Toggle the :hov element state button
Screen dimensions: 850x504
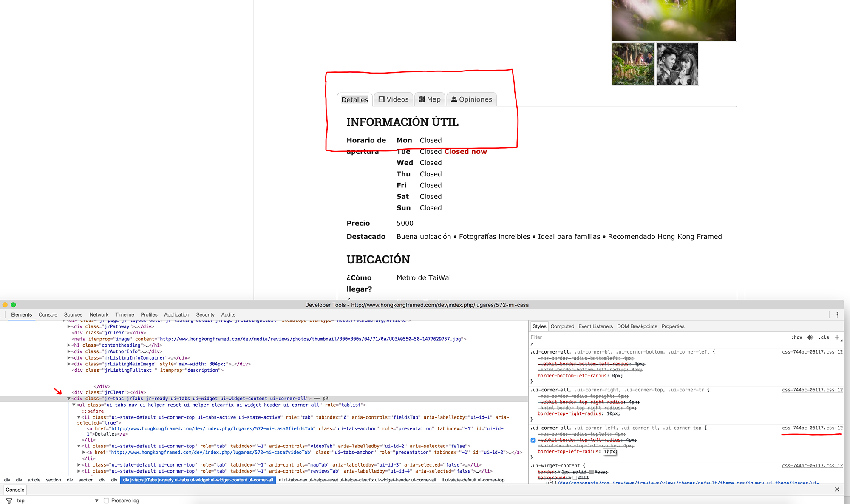[x=796, y=337]
